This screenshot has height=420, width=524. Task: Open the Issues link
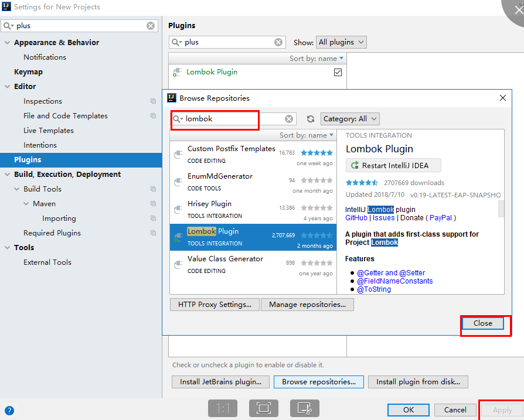click(x=384, y=218)
